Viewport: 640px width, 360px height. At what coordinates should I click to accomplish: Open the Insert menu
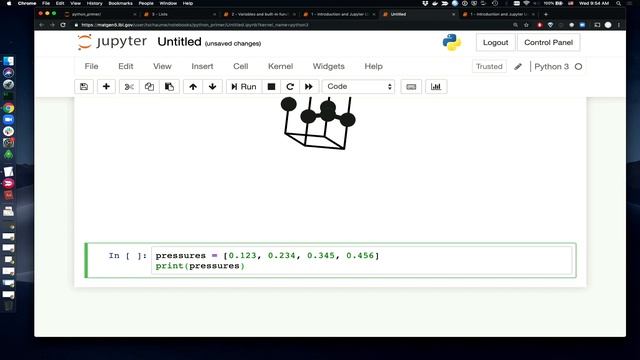point(202,66)
